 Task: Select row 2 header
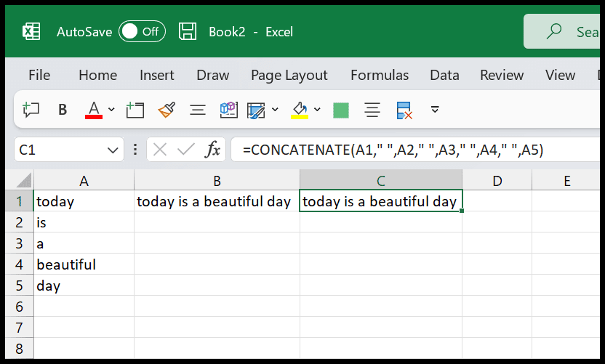20,222
